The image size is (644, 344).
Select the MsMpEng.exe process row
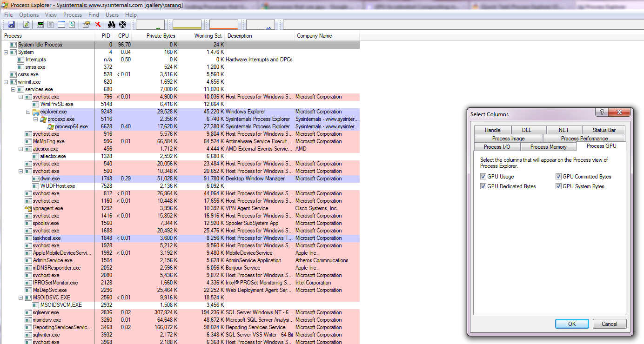pos(180,141)
